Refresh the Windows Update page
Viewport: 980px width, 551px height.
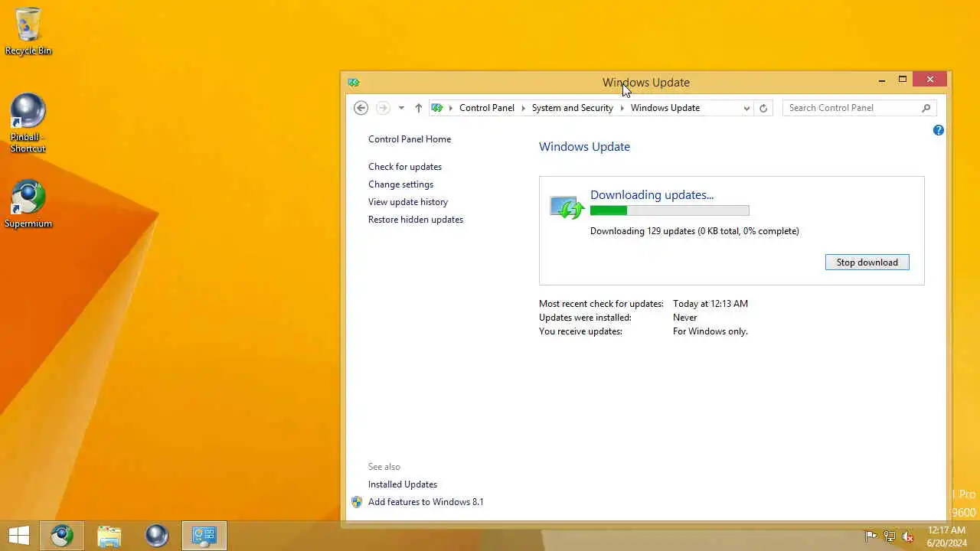coord(763,108)
